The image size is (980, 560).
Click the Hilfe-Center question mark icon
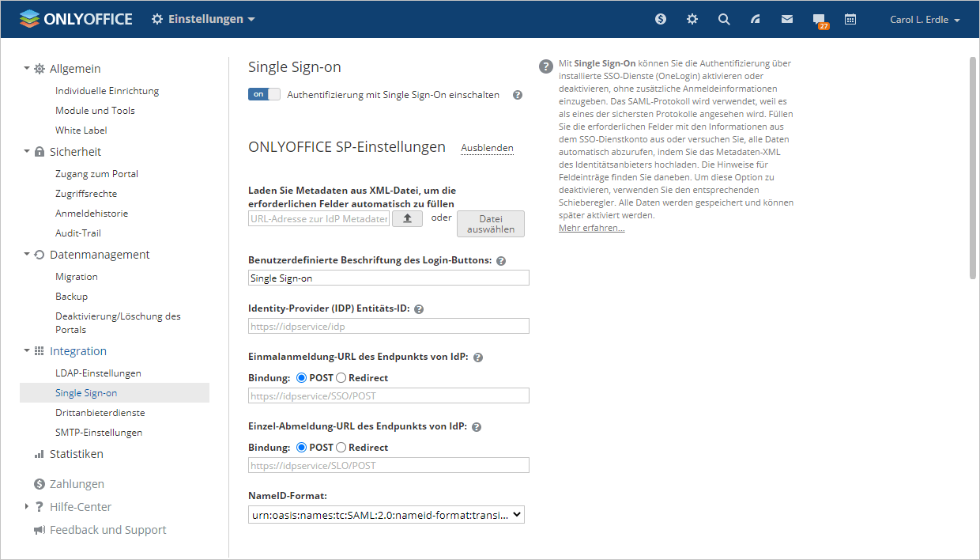coord(39,507)
